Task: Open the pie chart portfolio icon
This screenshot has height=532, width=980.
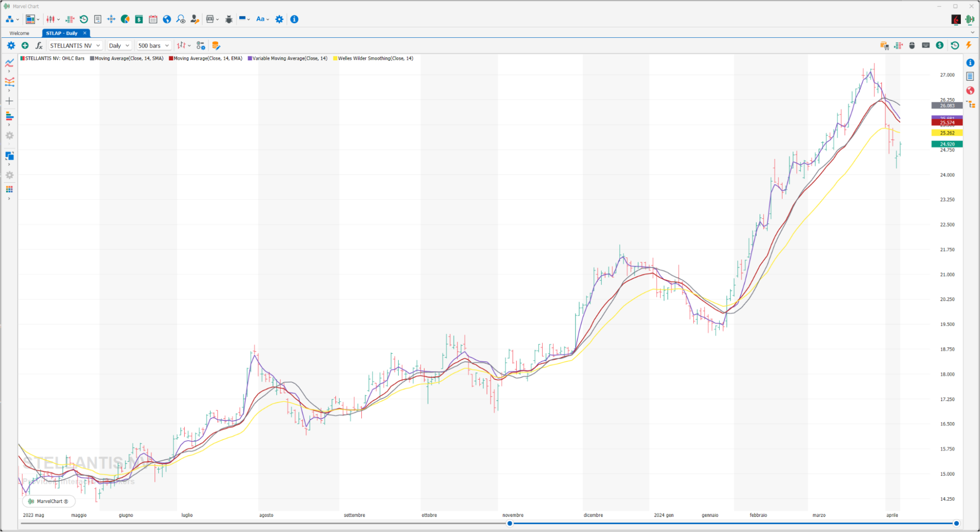Action: (125, 19)
